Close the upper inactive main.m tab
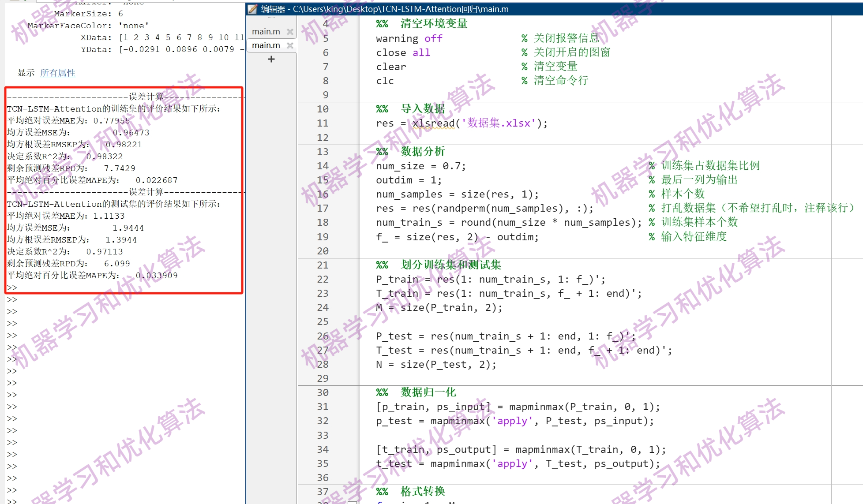 (290, 32)
